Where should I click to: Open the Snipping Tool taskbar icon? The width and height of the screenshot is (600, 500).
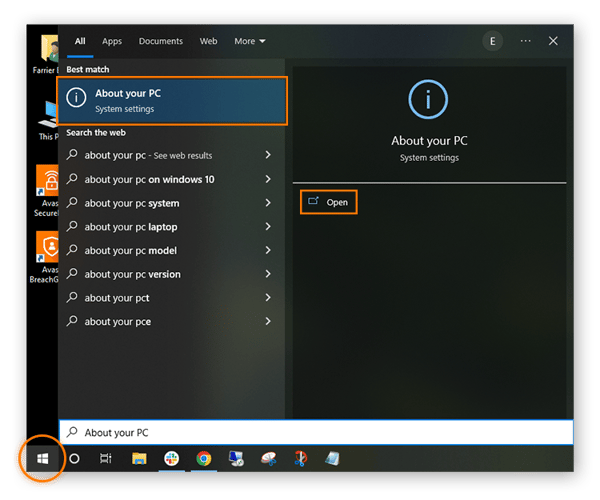[269, 458]
